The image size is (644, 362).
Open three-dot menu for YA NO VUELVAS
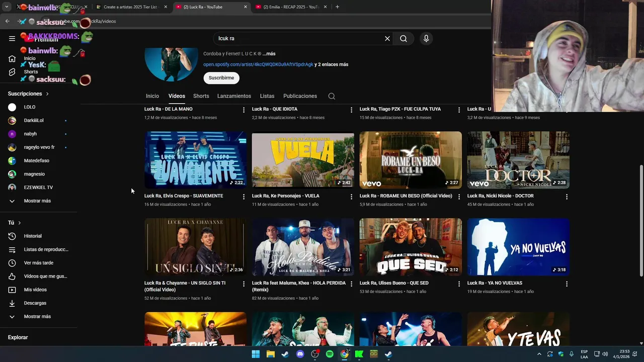(x=567, y=284)
